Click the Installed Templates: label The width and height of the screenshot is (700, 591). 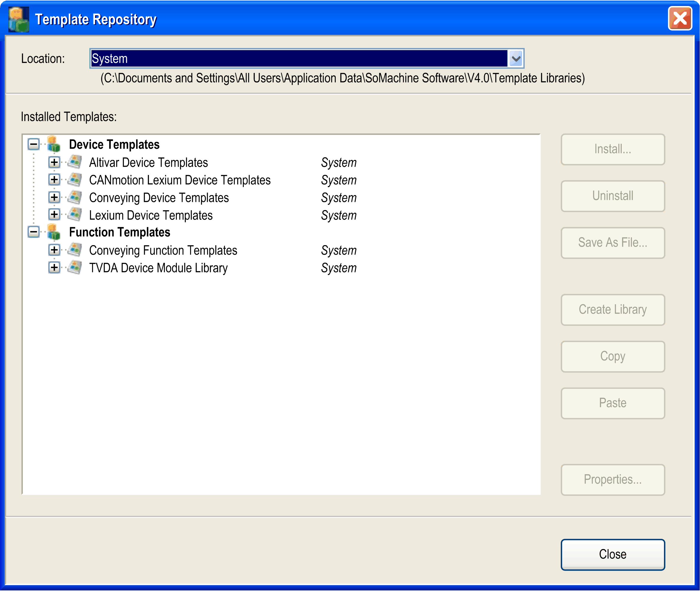pos(69,117)
